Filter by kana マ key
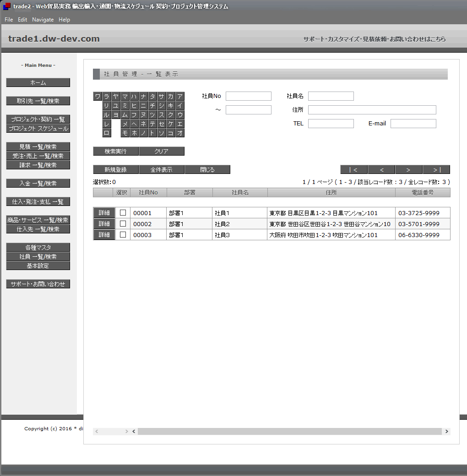The image size is (467, 476). coord(125,96)
